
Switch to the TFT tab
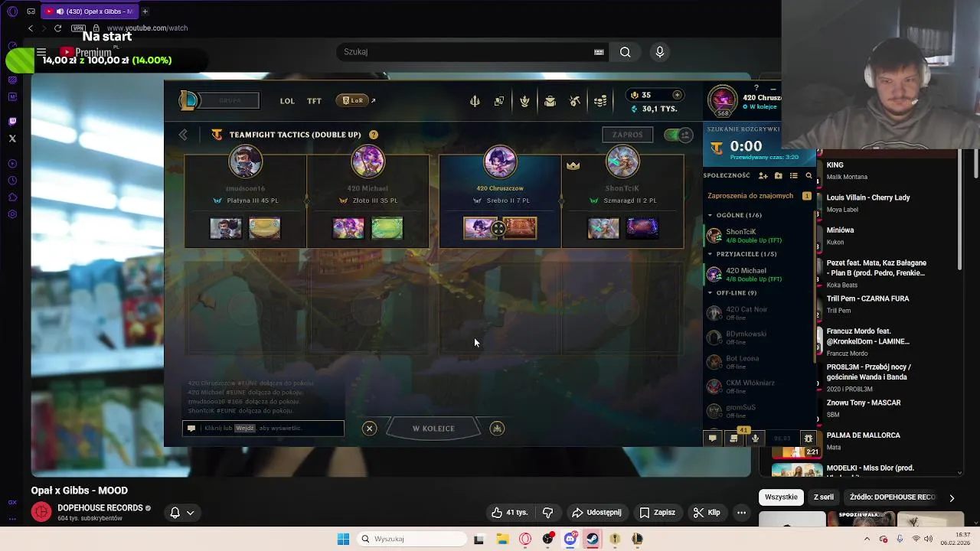click(x=314, y=101)
